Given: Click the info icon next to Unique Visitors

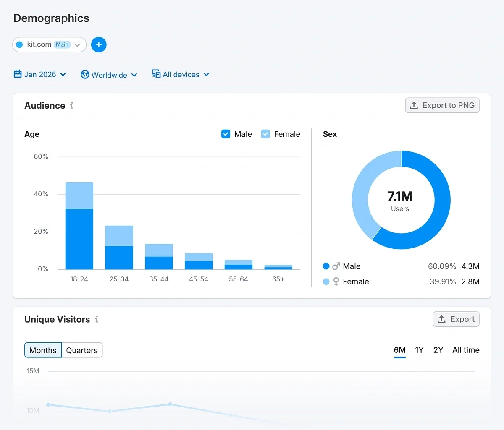Looking at the screenshot, I should pos(97,319).
